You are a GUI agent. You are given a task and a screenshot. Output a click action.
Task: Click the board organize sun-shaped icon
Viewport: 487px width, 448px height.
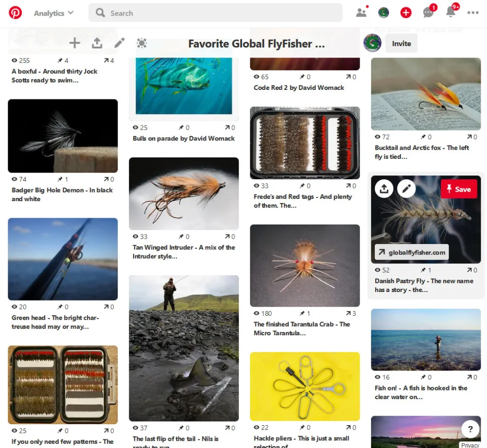tap(142, 43)
